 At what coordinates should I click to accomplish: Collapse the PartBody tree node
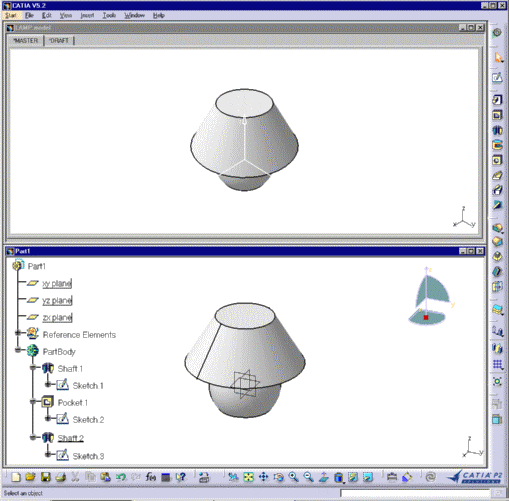tap(18, 350)
